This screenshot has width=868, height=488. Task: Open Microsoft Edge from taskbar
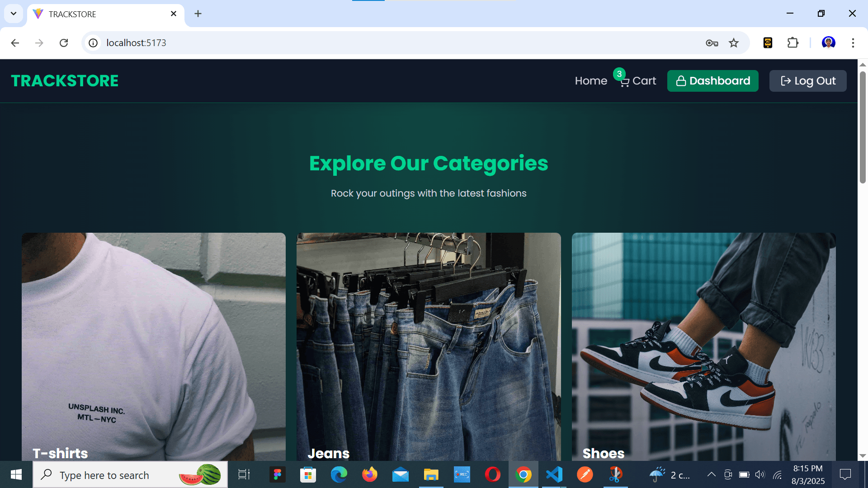(x=339, y=474)
